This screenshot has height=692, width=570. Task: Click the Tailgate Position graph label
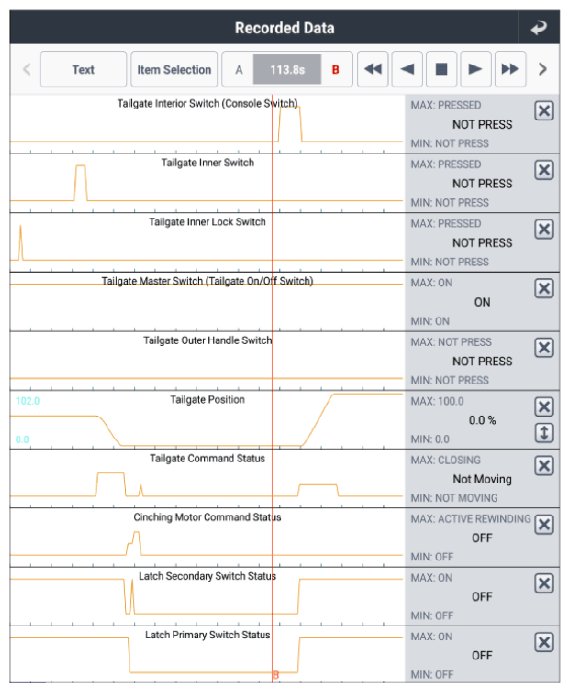[207, 400]
